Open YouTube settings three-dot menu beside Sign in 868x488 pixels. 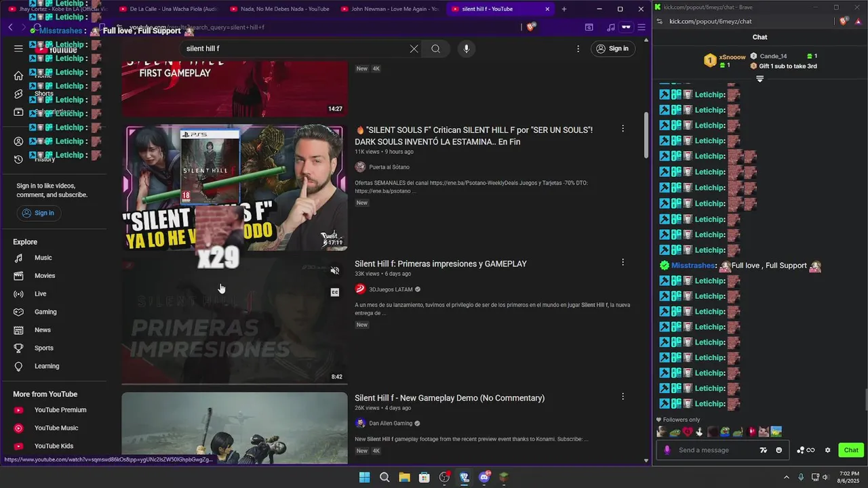click(x=578, y=49)
